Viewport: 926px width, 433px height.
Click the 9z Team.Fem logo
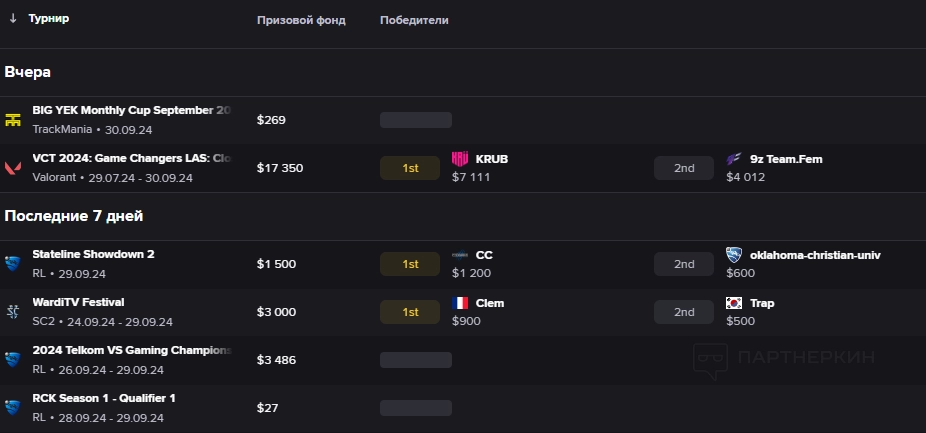pos(735,159)
